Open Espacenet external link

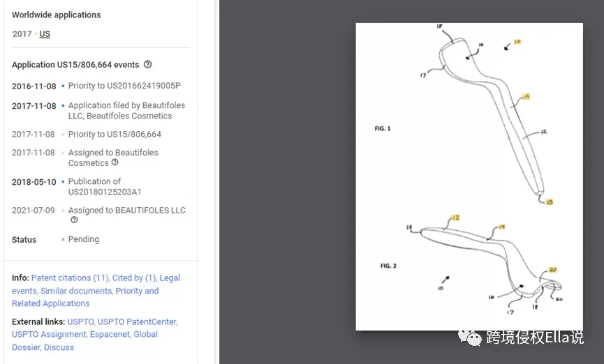[x=110, y=335]
